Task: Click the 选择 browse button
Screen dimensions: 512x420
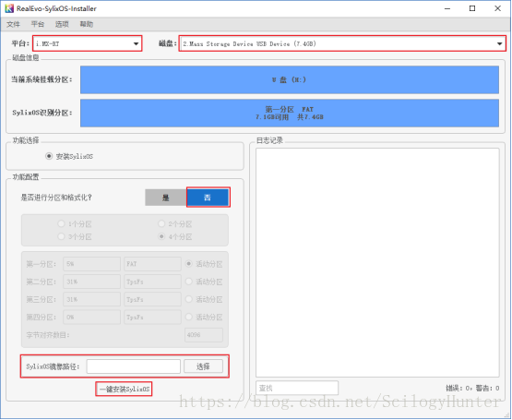Action: pyautogui.click(x=203, y=366)
